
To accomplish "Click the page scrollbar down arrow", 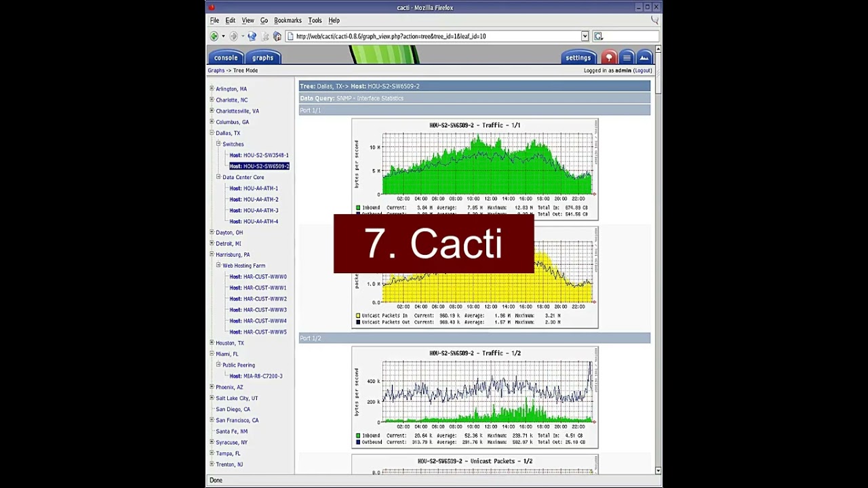I will click(x=658, y=470).
